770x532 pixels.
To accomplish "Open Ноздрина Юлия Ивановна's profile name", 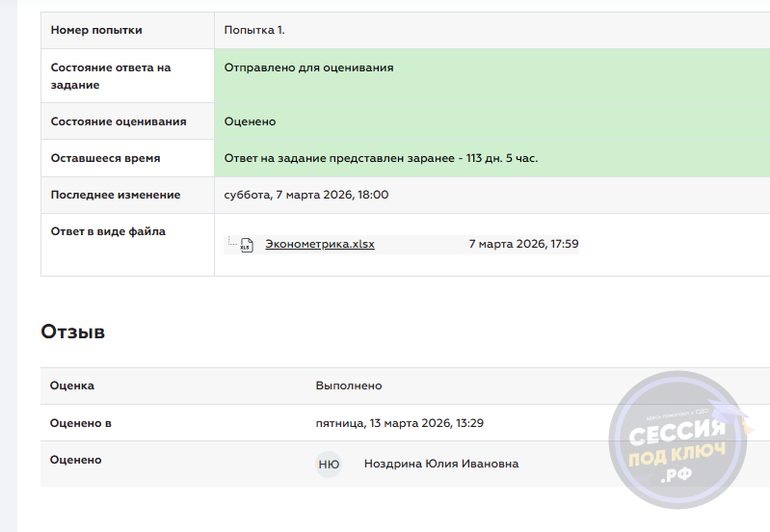I will (x=440, y=465).
